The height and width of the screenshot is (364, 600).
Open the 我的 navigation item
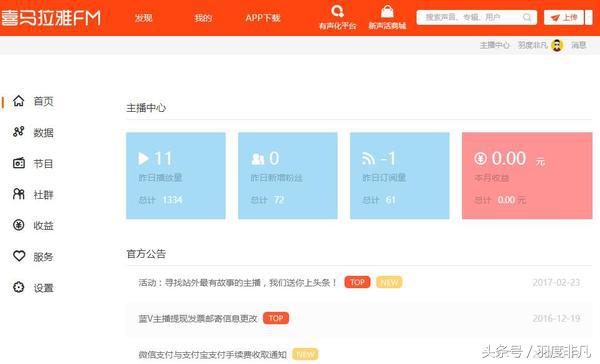(x=203, y=18)
